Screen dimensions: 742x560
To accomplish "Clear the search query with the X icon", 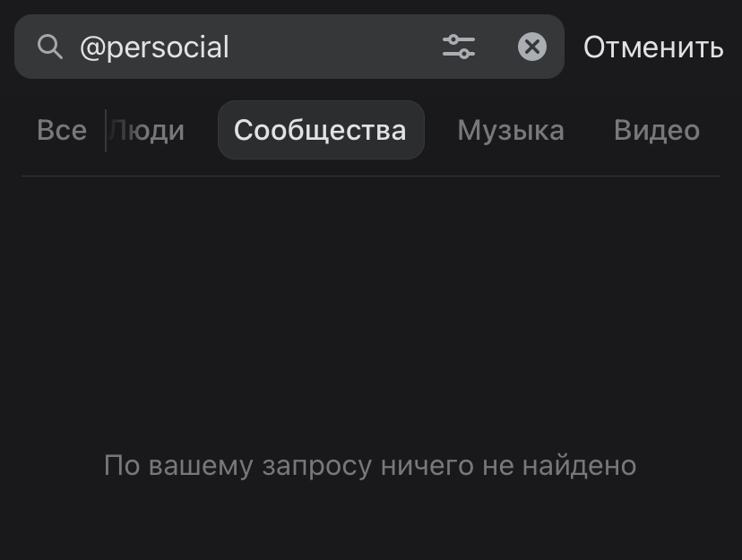I will tap(531, 47).
